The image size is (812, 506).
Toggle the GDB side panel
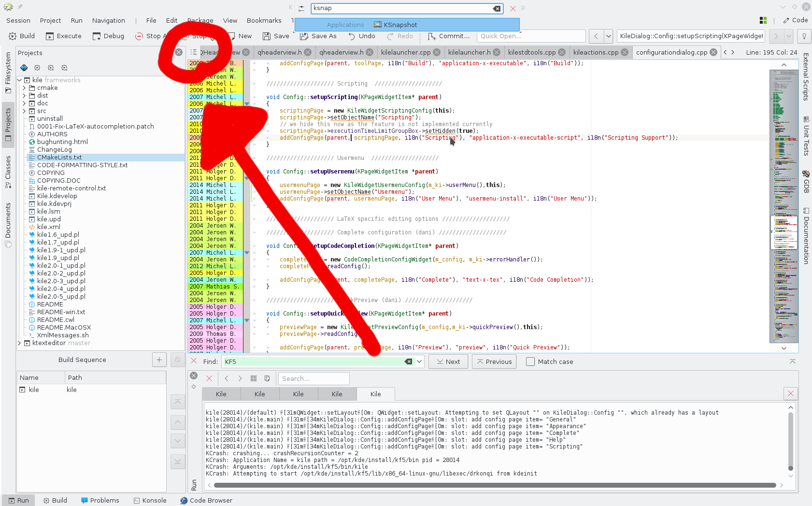pyautogui.click(x=806, y=182)
